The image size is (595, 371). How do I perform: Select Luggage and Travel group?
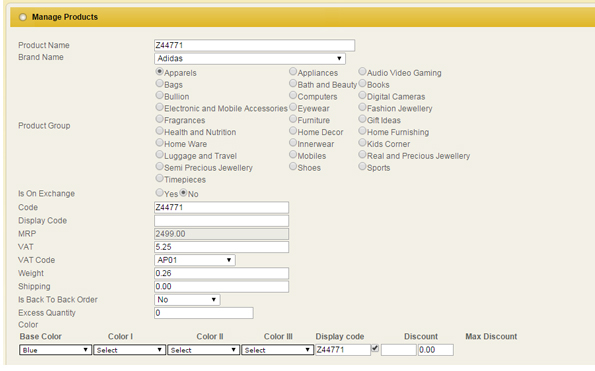click(159, 154)
